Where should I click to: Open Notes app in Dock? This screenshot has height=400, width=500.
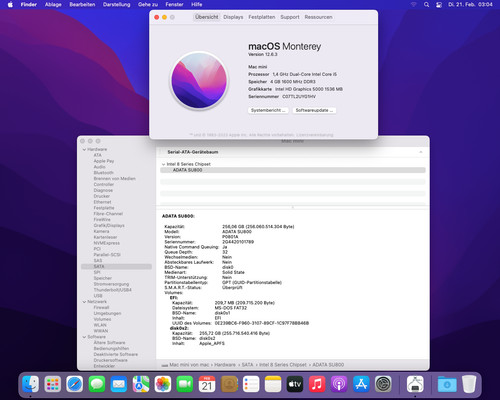[x=273, y=384]
